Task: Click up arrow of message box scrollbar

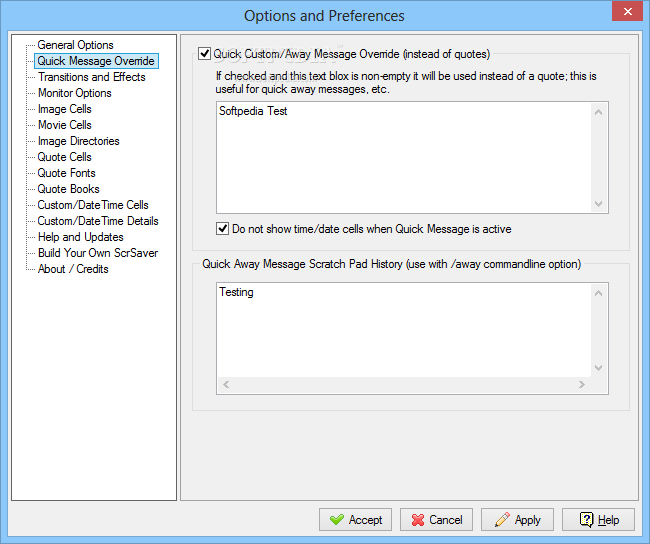Action: (x=599, y=112)
